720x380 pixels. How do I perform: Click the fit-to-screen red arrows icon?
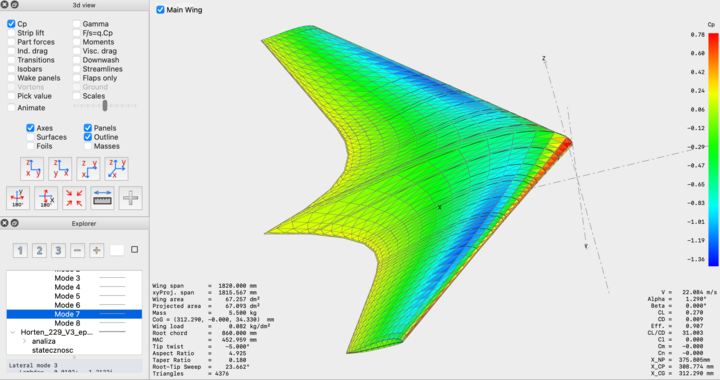(74, 198)
